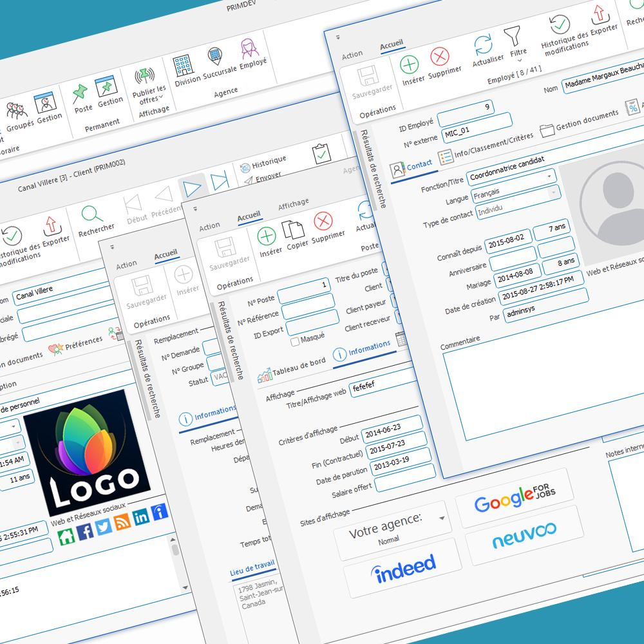Open the Info/Classement/Critères tab
The width and height of the screenshot is (644, 644).
[x=486, y=149]
